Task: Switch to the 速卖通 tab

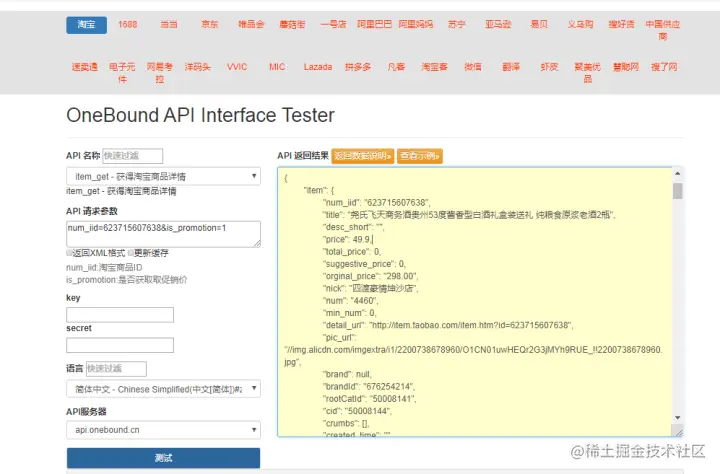Action: pos(84,67)
